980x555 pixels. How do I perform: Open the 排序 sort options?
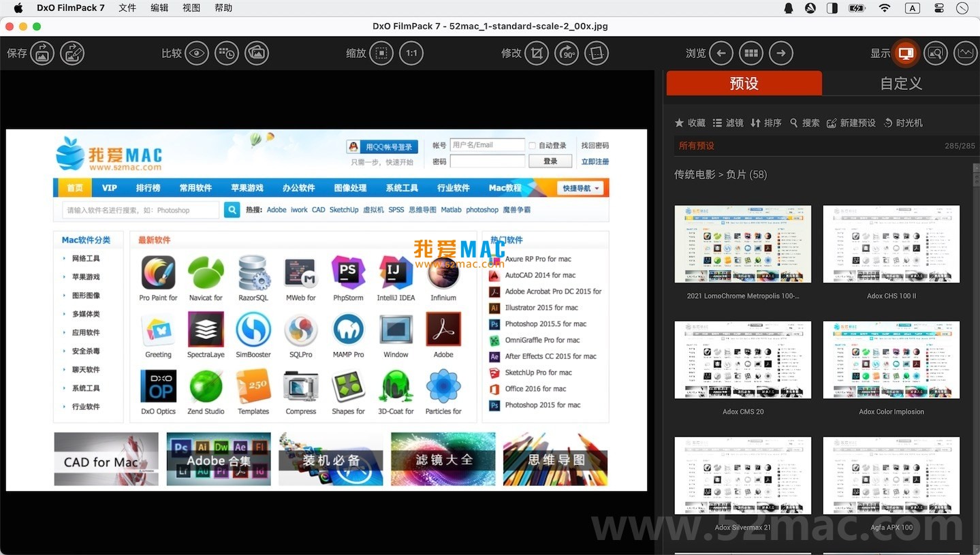766,123
